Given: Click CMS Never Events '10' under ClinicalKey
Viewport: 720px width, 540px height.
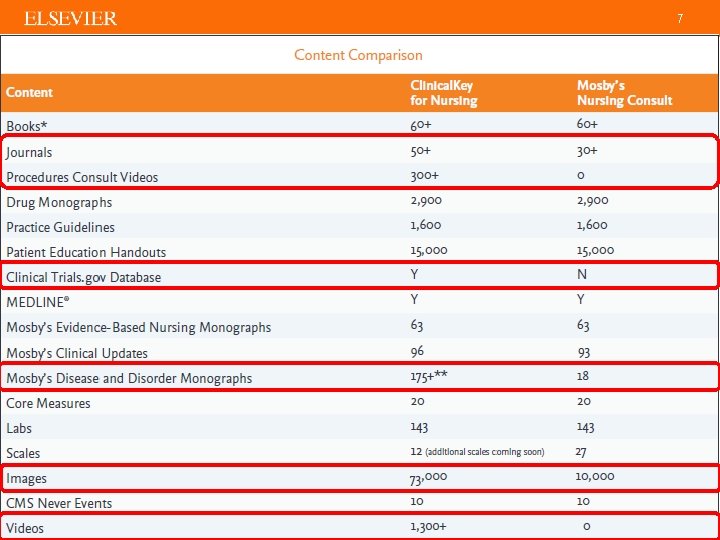Looking at the screenshot, I should (417, 501).
